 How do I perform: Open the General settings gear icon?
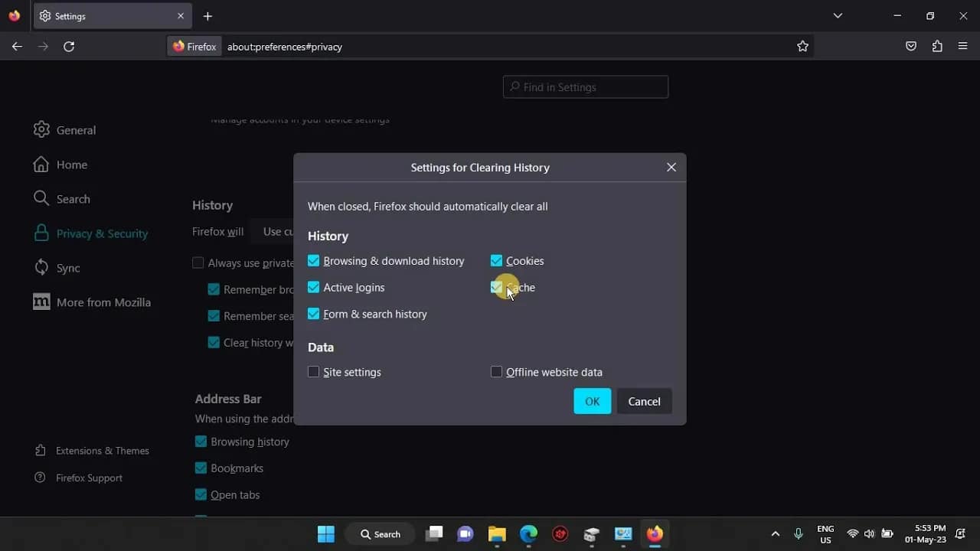tap(41, 129)
